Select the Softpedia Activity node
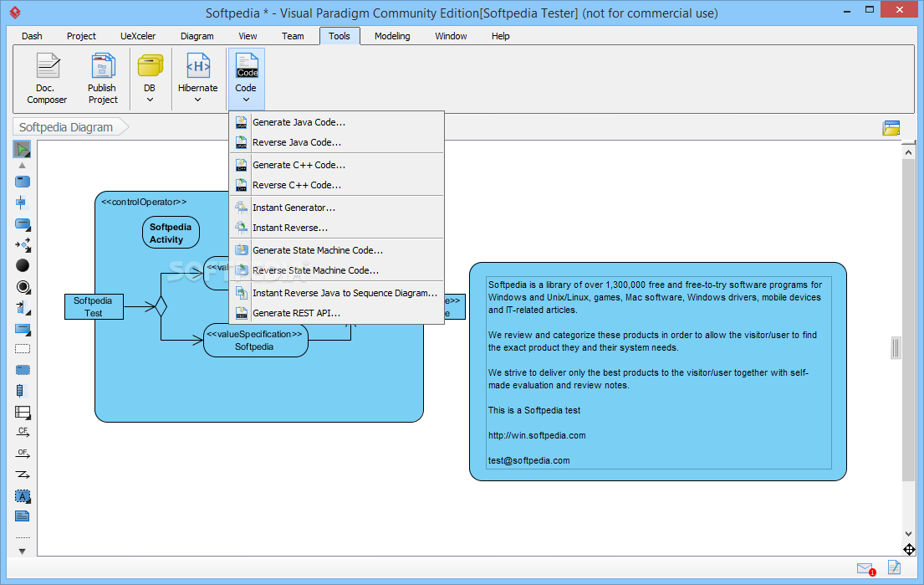This screenshot has width=924, height=585. tap(171, 233)
